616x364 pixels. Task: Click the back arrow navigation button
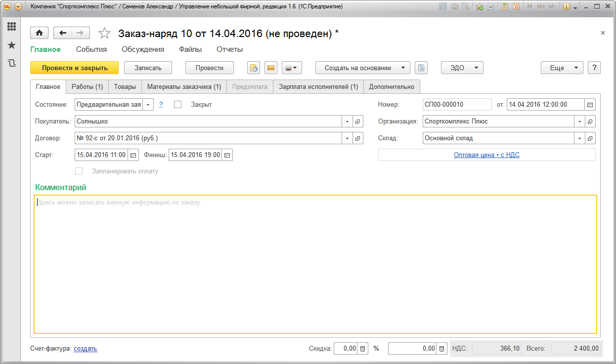pyautogui.click(x=63, y=33)
